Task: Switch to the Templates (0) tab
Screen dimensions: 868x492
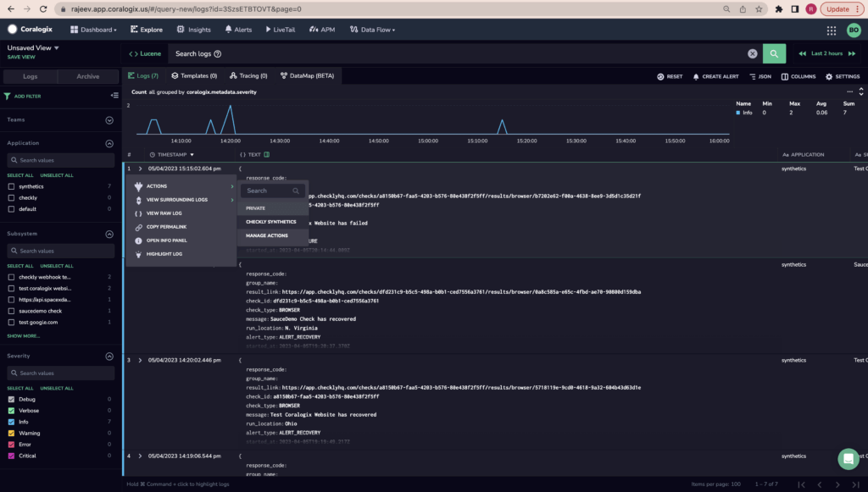Action: pos(194,75)
